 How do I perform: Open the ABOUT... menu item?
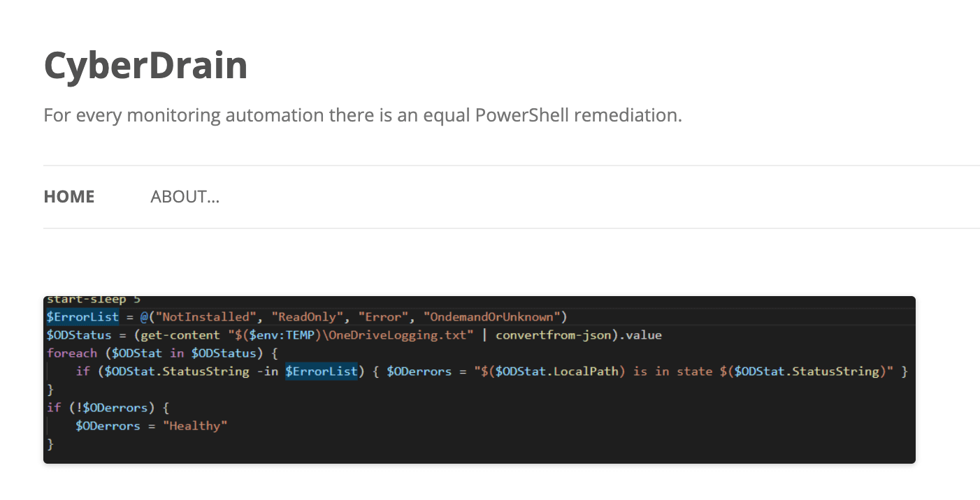click(x=185, y=197)
